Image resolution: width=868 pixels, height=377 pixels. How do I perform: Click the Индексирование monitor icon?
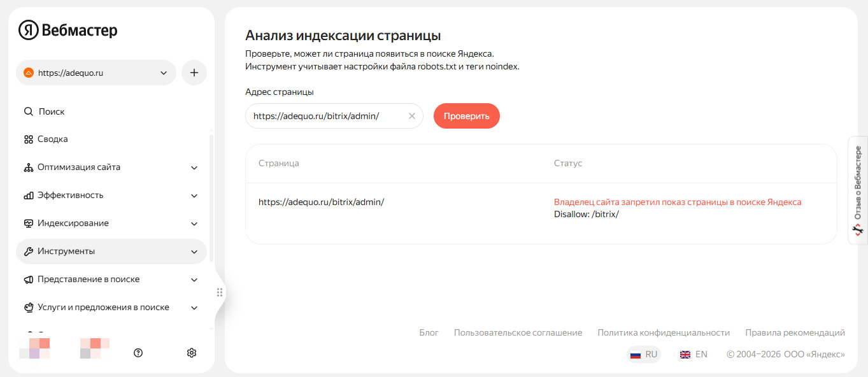29,224
